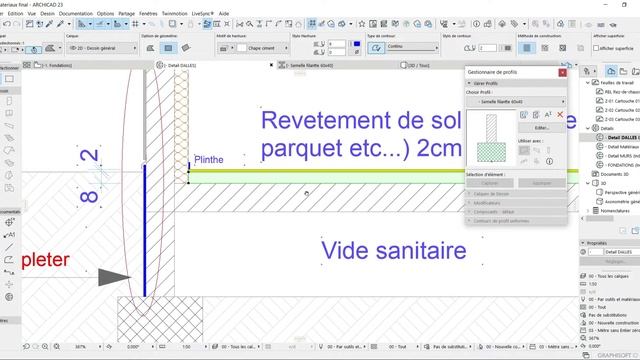Screen dimensions: 640x360
Task: Toggle the third construction method button
Action: (562, 48)
